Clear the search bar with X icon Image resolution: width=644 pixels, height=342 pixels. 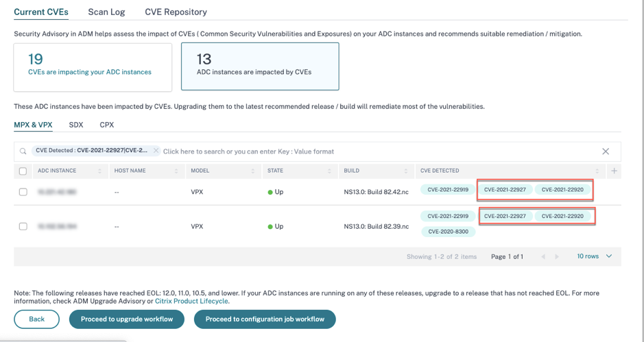point(606,151)
